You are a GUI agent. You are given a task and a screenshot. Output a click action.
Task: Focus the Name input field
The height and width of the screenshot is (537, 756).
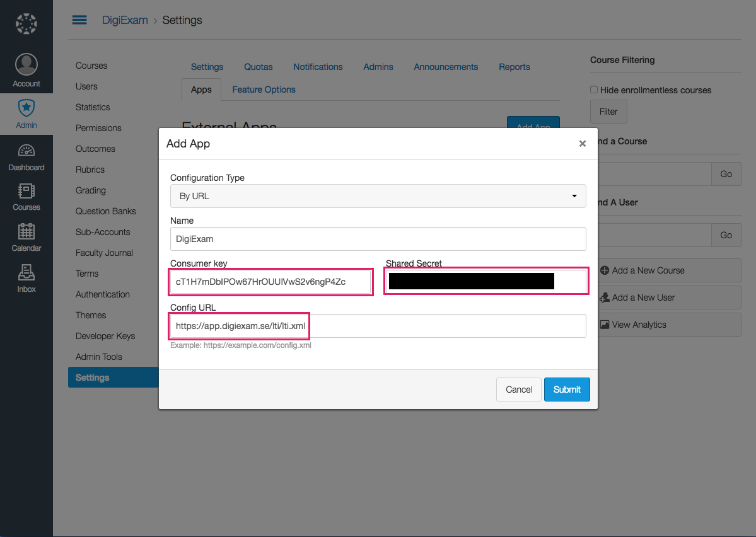point(378,239)
